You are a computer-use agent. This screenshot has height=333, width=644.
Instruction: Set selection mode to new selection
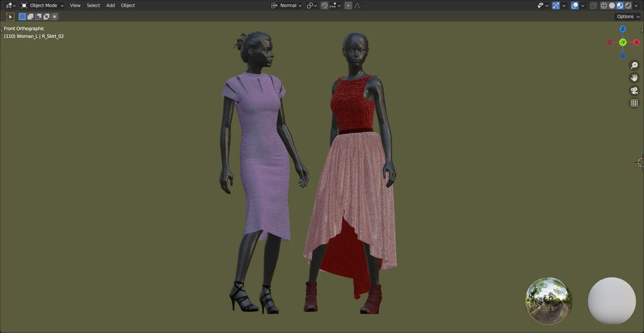22,16
